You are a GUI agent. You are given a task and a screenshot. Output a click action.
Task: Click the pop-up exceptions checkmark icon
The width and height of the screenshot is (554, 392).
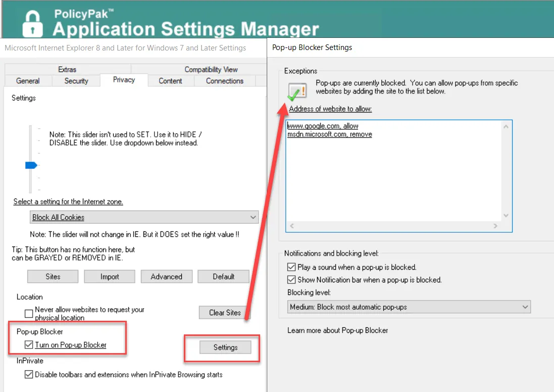click(x=297, y=91)
